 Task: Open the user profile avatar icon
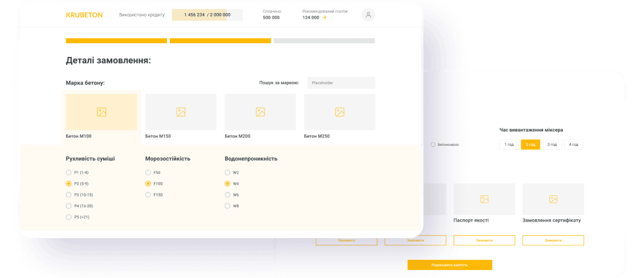pyautogui.click(x=368, y=15)
